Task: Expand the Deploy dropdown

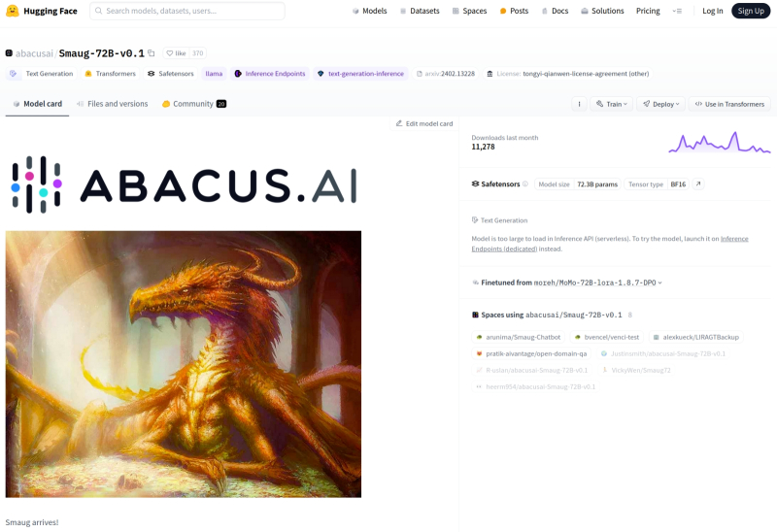Action: click(660, 104)
